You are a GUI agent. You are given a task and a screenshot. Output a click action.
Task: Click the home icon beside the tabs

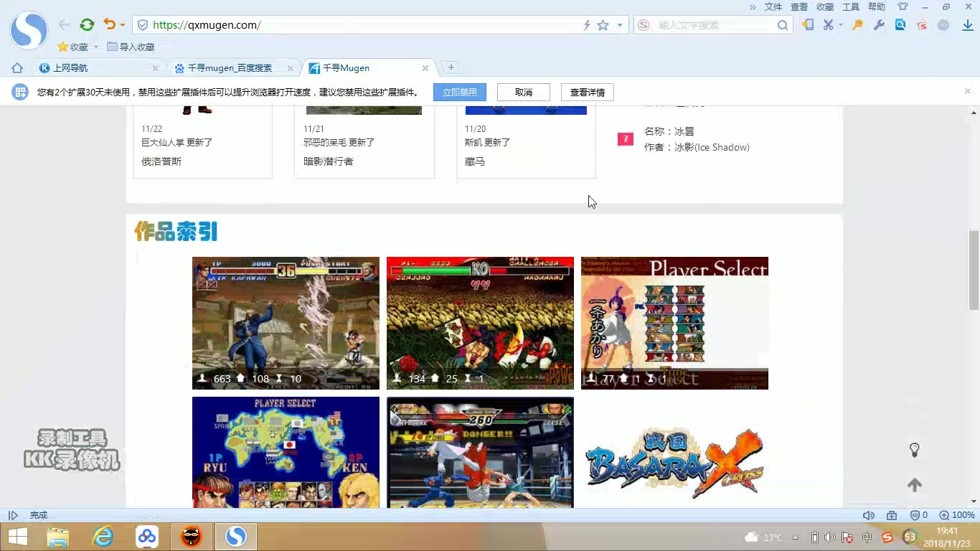17,68
